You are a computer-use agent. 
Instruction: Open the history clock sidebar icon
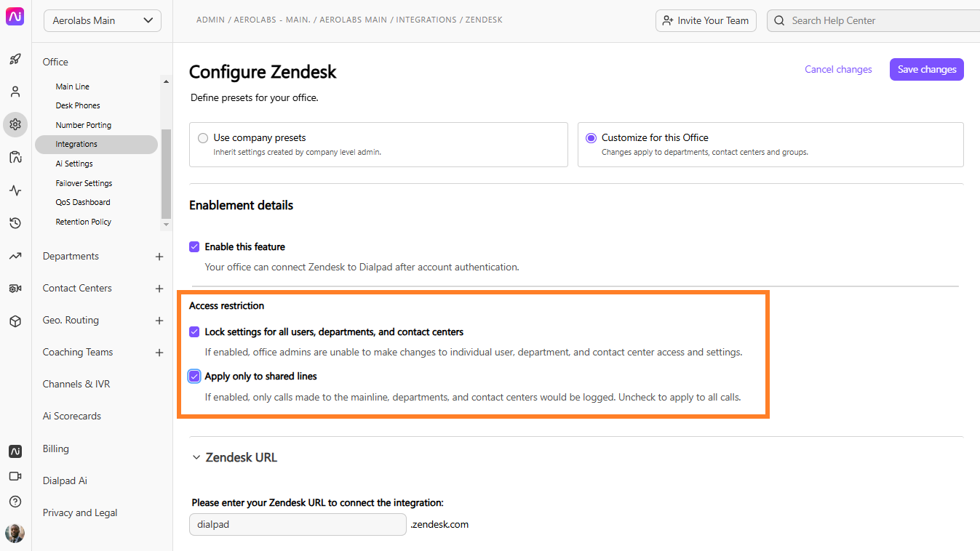tap(15, 223)
